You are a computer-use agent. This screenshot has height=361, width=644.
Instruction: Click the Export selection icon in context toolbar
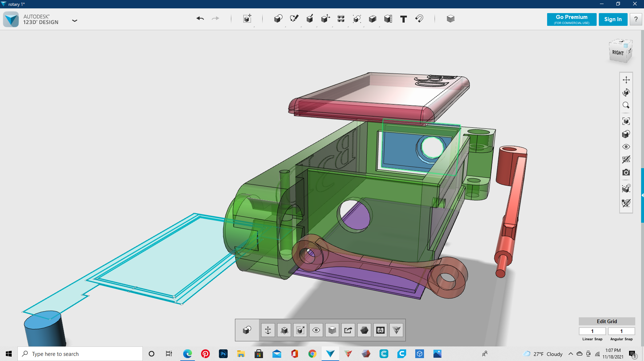348,330
